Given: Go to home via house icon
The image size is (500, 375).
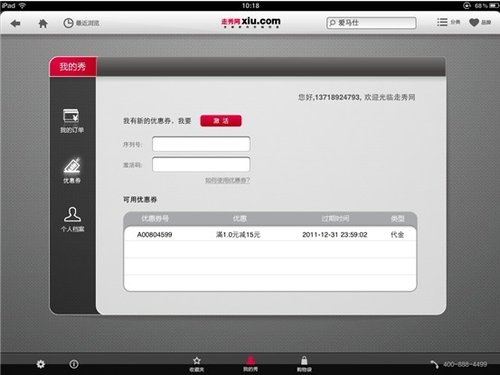Looking at the screenshot, I should click(x=43, y=23).
